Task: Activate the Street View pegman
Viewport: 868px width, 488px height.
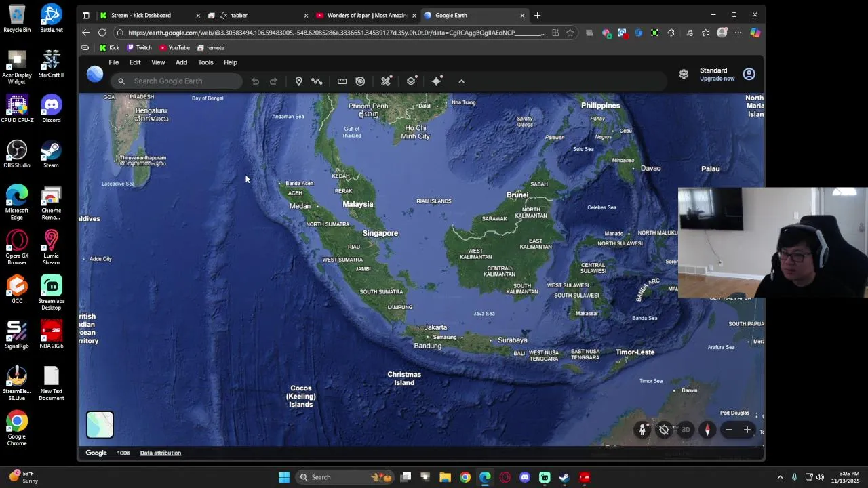Action: coord(642,430)
